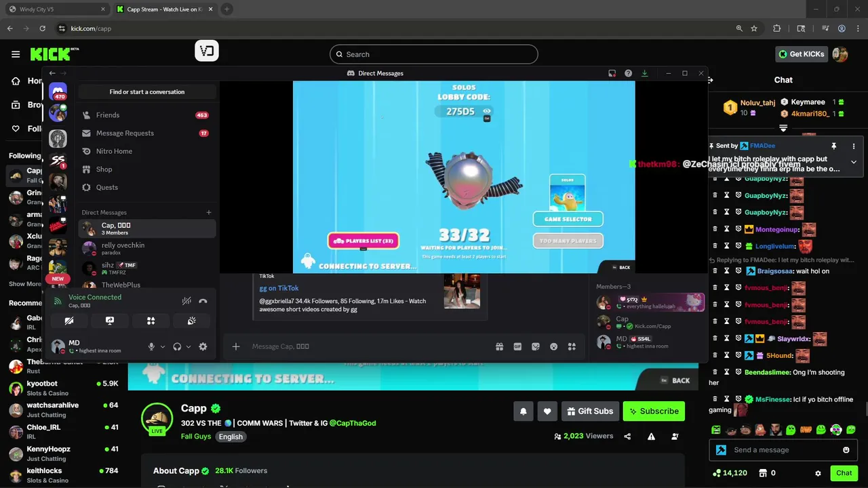Open the Discord emoji picker

click(x=553, y=346)
